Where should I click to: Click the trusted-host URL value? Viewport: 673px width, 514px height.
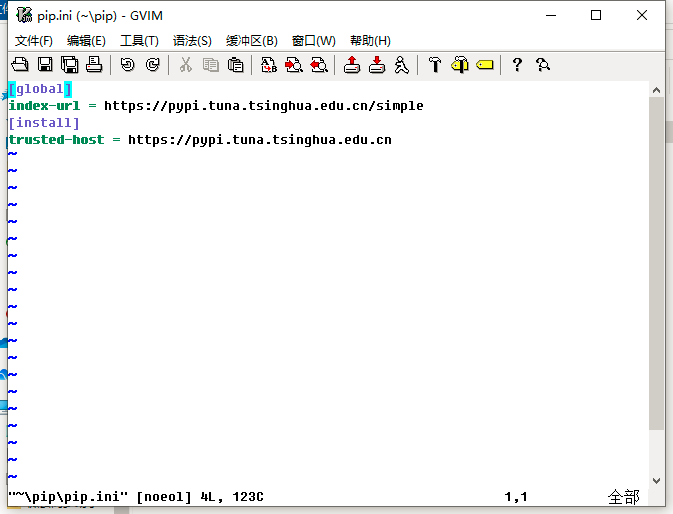[260, 140]
